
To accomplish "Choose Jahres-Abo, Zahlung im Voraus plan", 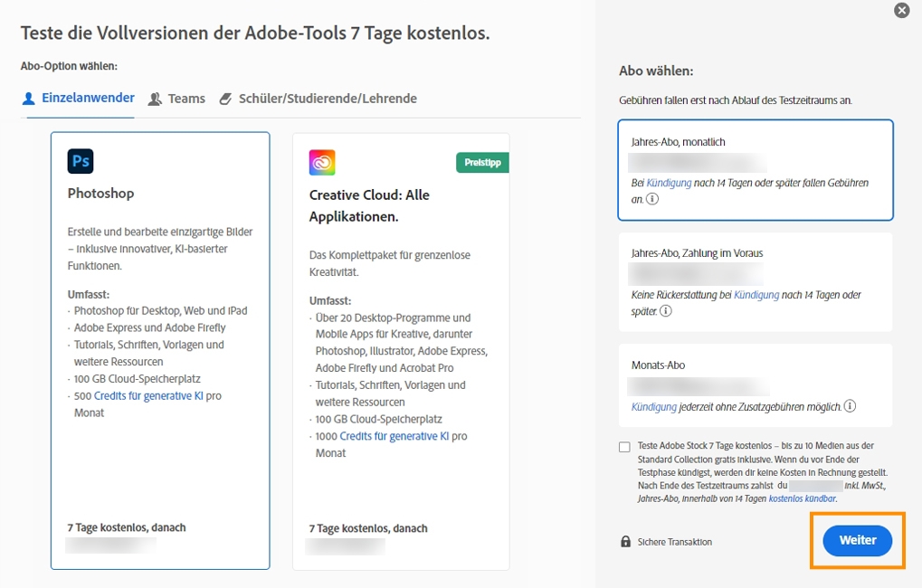I will coord(755,281).
